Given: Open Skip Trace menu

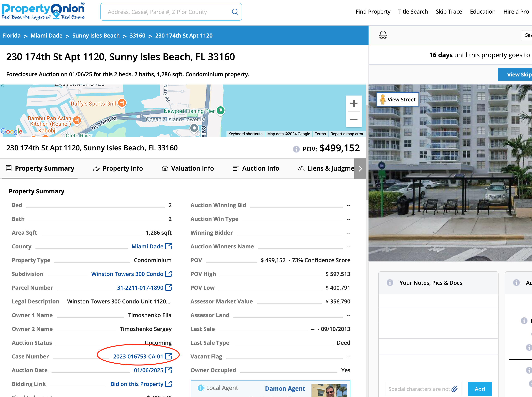Looking at the screenshot, I should (449, 12).
